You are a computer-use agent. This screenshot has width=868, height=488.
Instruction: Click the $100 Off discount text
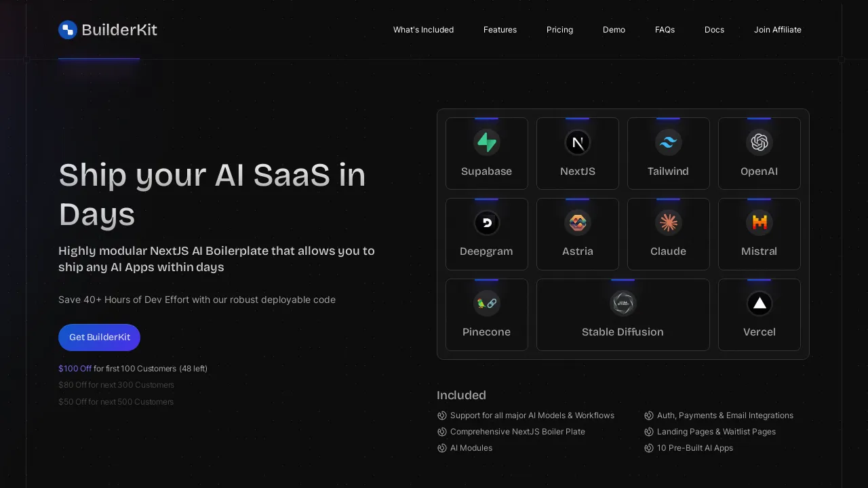tap(75, 369)
